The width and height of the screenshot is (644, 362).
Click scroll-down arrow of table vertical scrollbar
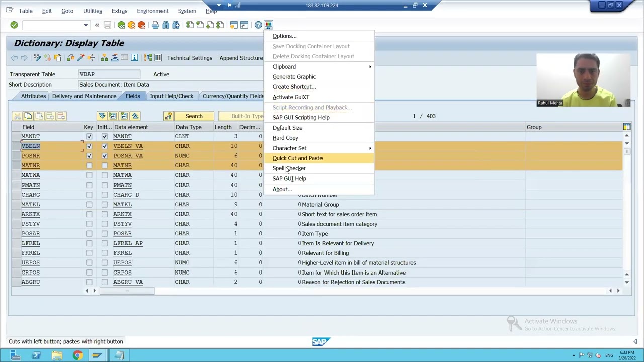coord(627,282)
